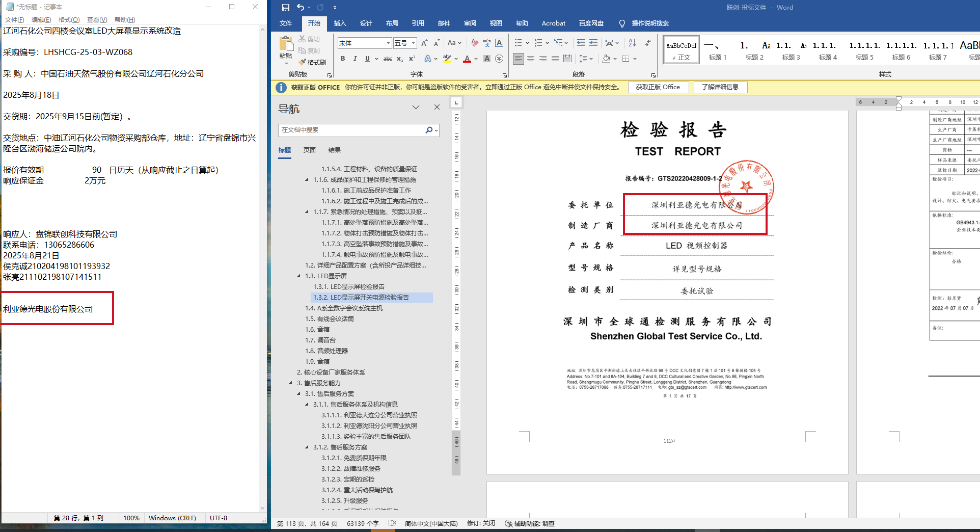
Task: Toggle italic formatting
Action: (x=355, y=59)
